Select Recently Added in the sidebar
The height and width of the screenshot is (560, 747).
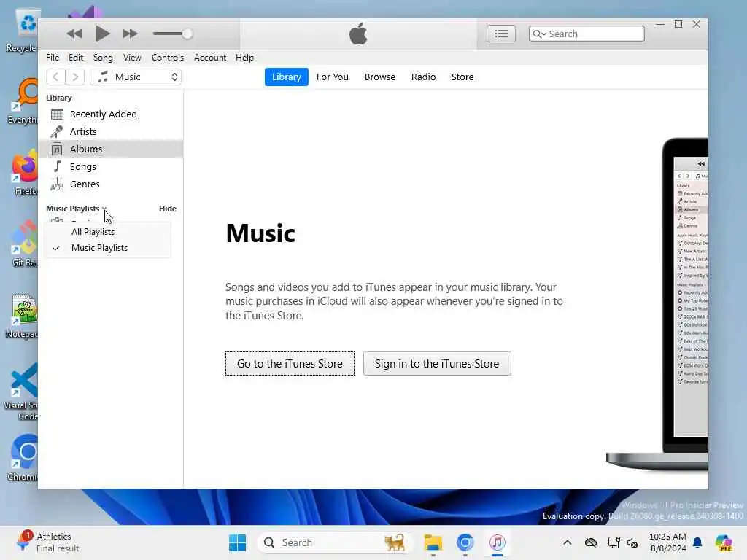(111, 114)
